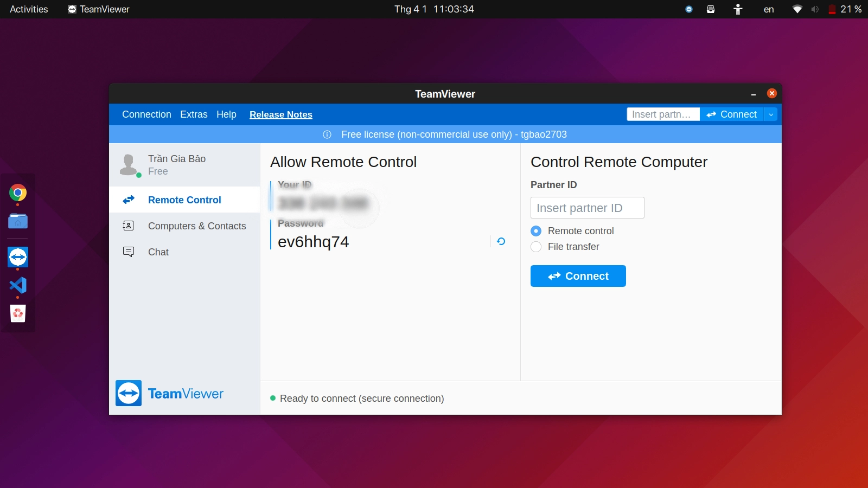The image size is (868, 488).
Task: Open the en input language menu
Action: [x=769, y=9]
